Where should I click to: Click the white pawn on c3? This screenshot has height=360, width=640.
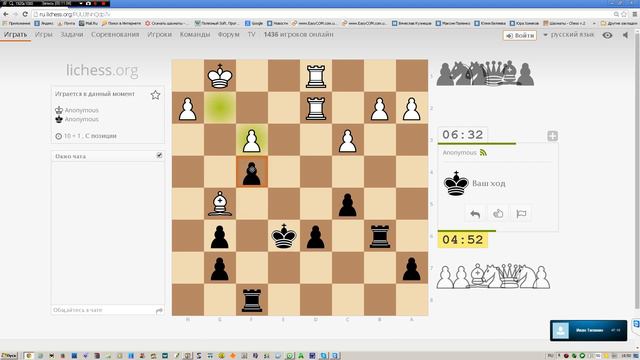348,140
